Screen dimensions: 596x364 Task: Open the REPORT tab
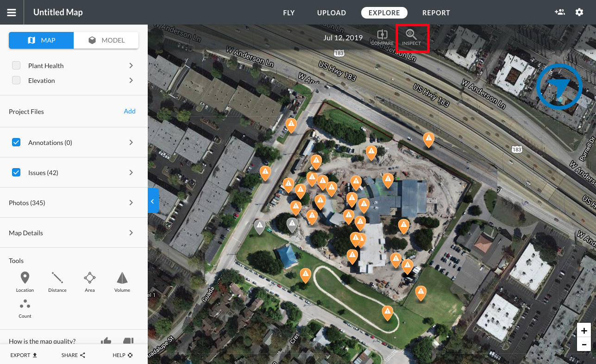pyautogui.click(x=436, y=13)
